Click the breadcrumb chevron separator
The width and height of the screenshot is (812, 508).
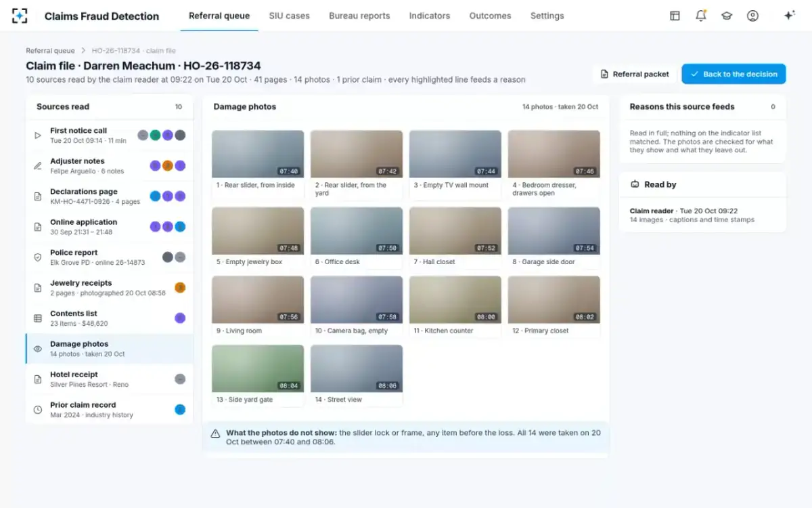point(83,51)
